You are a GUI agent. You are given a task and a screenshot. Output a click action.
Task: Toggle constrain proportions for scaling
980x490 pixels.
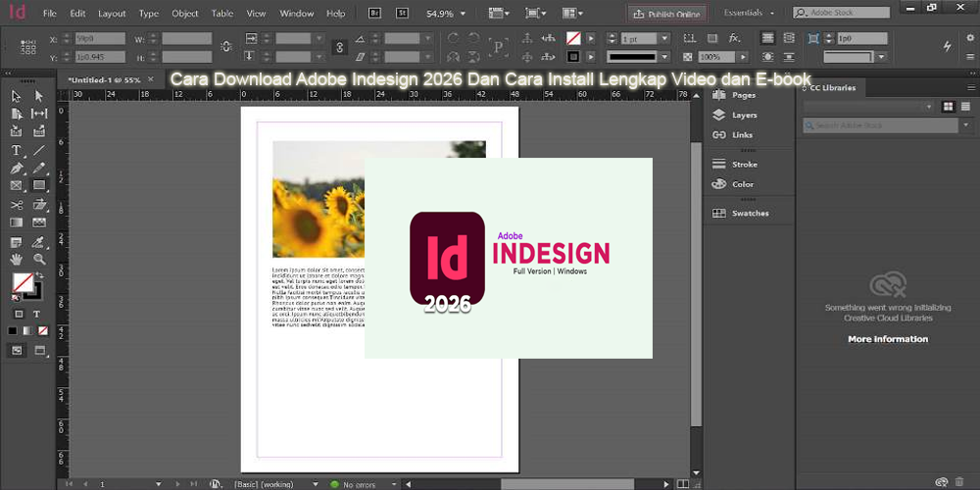[339, 47]
